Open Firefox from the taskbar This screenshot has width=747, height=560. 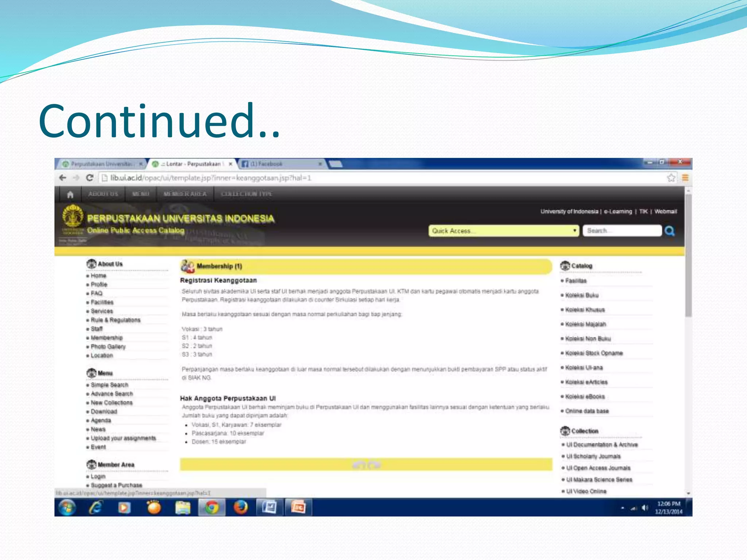(240, 507)
